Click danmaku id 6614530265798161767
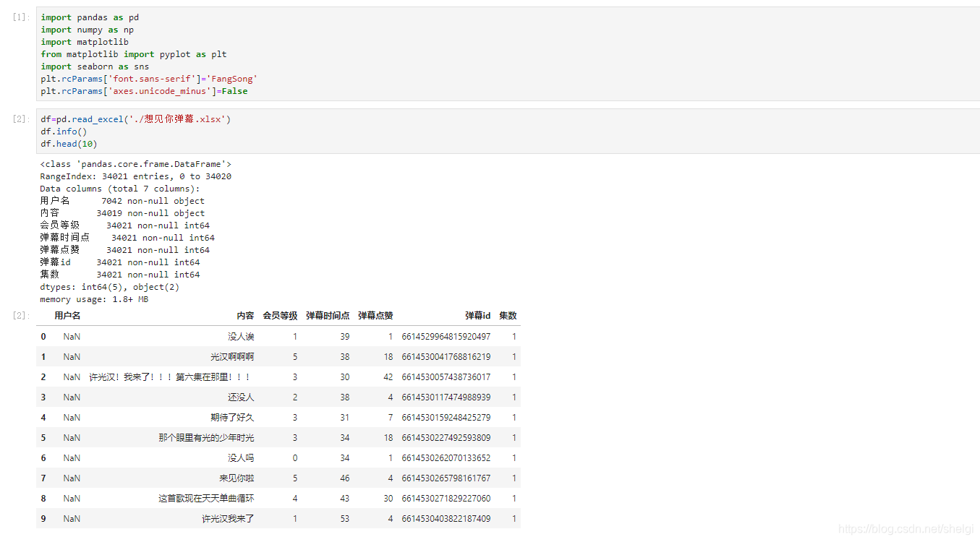This screenshot has width=980, height=542. [446, 478]
